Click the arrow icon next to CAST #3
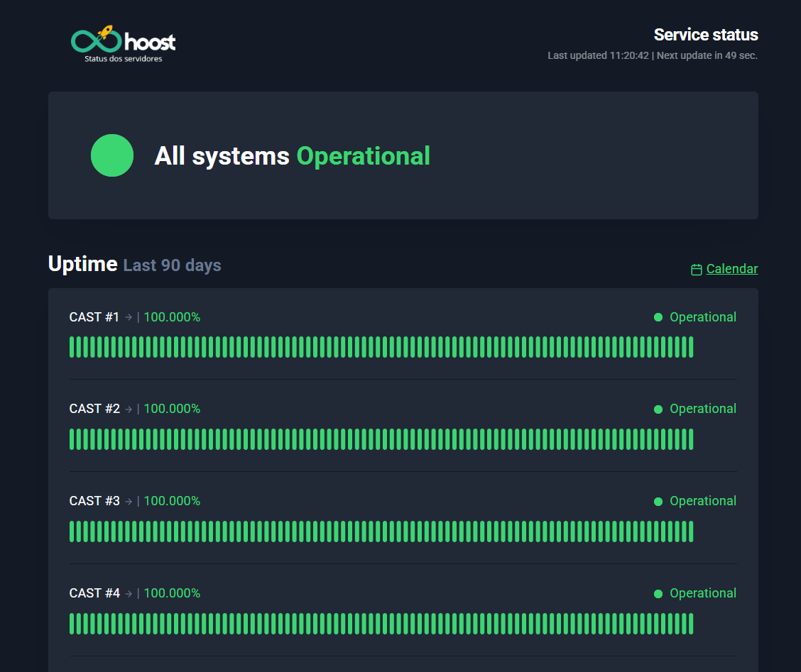 coord(129,501)
